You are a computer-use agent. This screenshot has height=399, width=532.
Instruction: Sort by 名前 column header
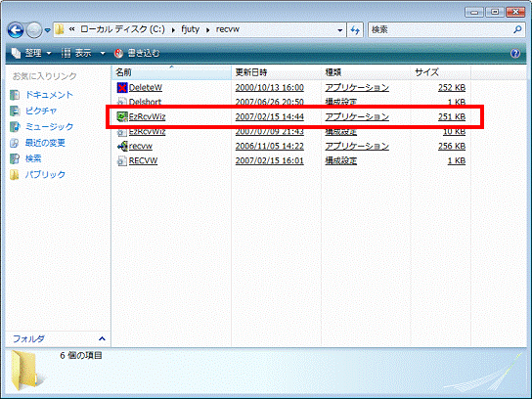point(171,72)
